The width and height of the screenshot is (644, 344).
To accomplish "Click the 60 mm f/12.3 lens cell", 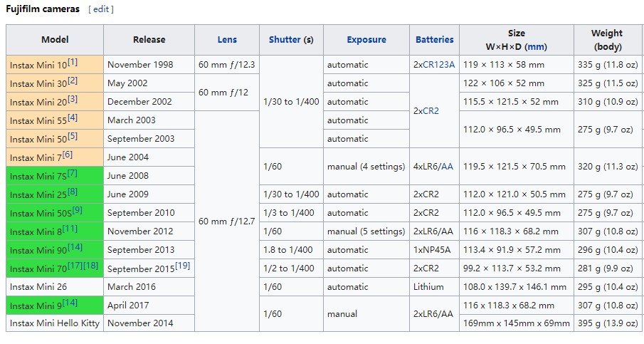I will tap(227, 65).
